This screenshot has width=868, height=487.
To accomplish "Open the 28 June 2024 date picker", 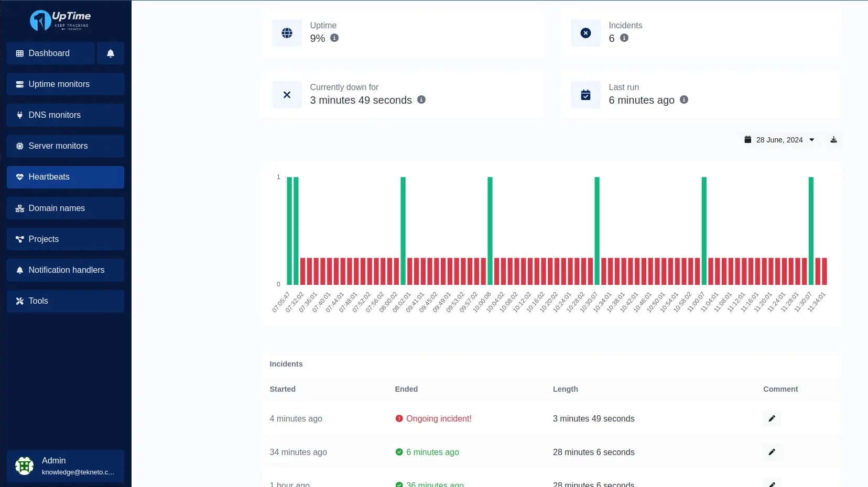I will coord(779,140).
